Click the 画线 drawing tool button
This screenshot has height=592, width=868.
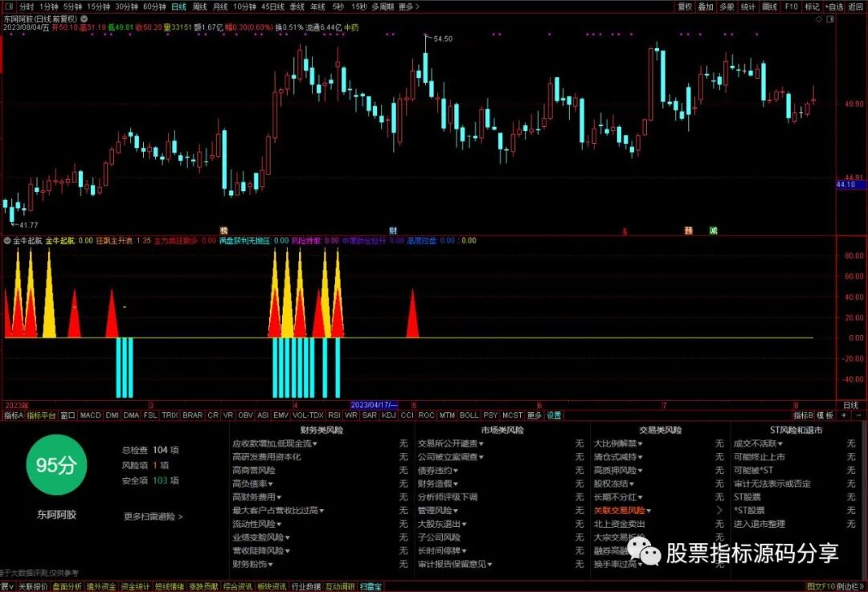[769, 6]
